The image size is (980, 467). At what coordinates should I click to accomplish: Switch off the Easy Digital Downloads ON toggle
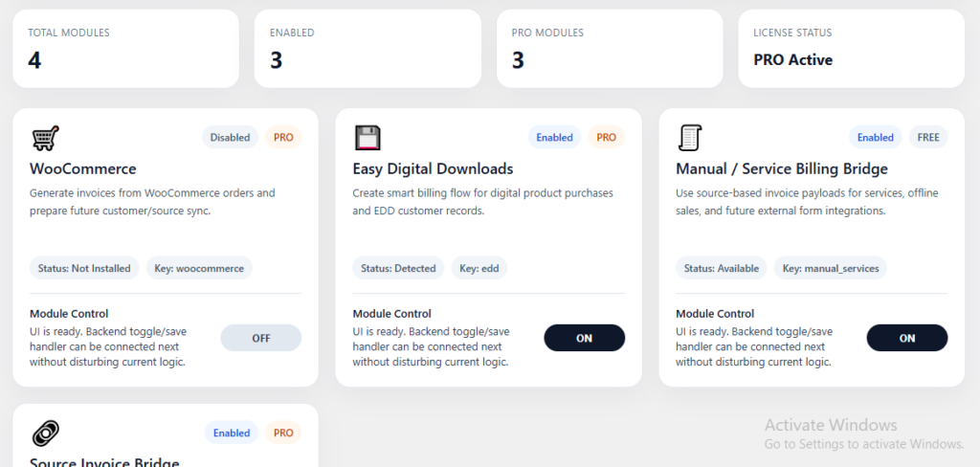585,338
